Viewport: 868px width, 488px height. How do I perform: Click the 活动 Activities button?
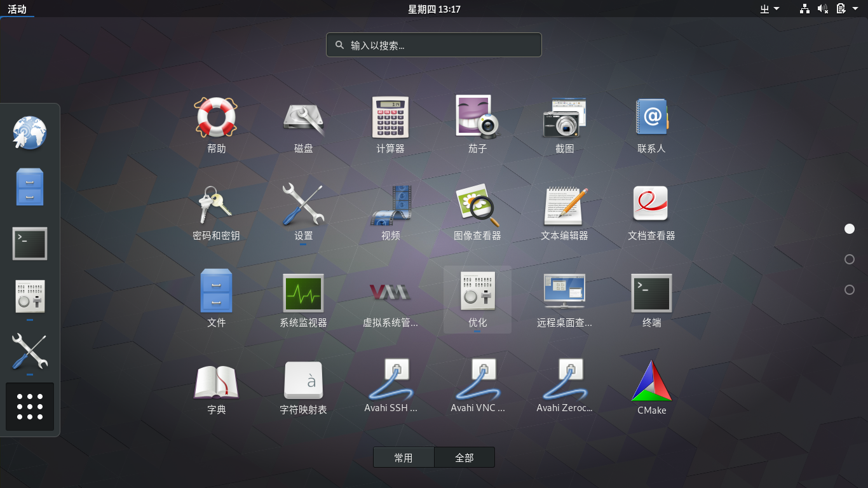tap(17, 9)
